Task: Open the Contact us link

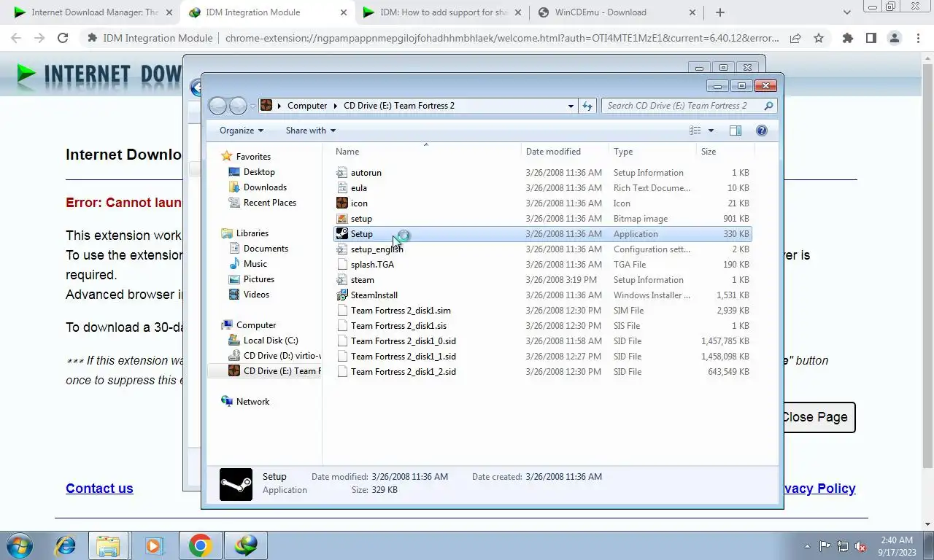Action: (99, 489)
